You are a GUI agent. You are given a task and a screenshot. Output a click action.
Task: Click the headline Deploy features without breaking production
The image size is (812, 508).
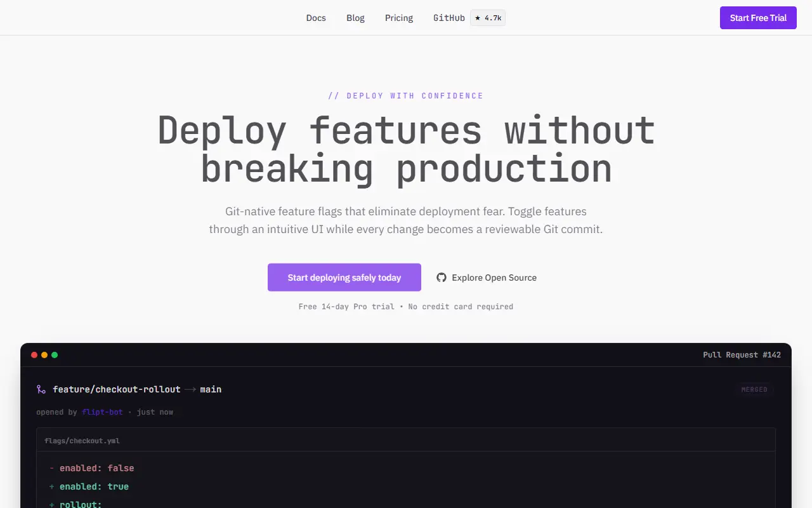coord(406,149)
